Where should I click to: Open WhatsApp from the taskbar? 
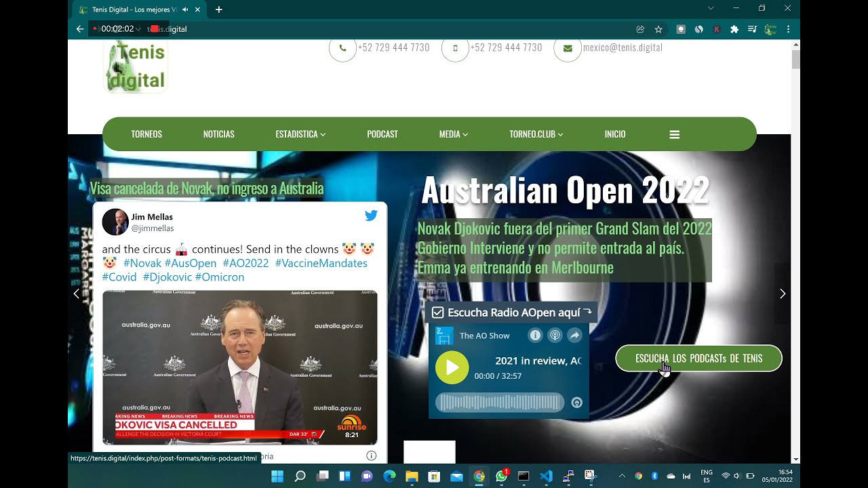click(501, 476)
